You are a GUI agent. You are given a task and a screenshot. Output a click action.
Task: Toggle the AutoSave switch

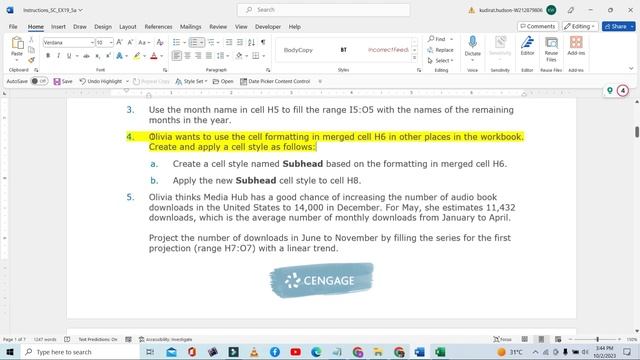[x=39, y=81]
